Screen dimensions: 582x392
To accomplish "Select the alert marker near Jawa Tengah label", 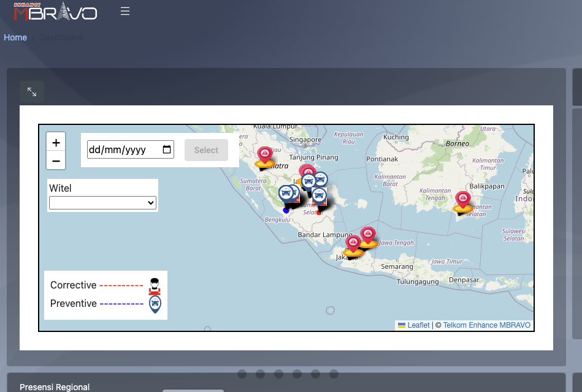I will coord(368,236).
